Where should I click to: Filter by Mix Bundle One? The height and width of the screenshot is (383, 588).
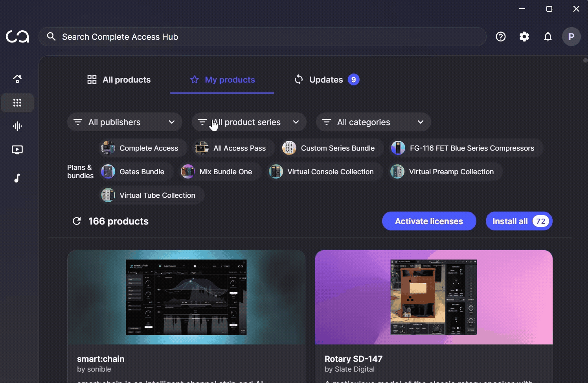point(220,171)
